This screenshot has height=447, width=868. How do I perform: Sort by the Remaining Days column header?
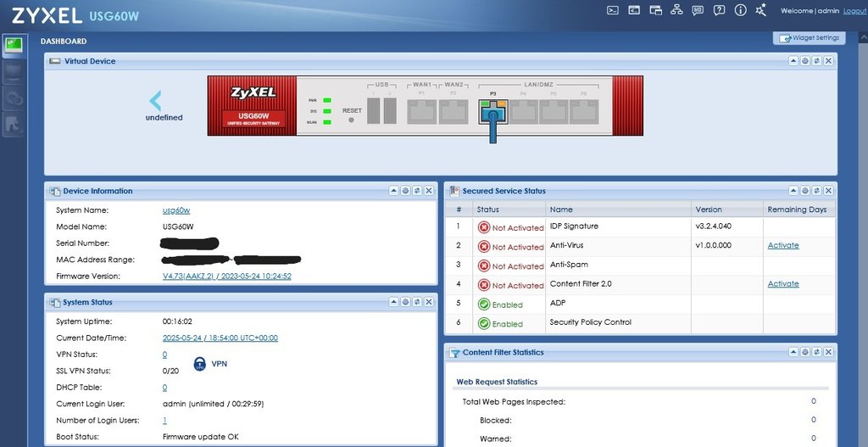798,210
